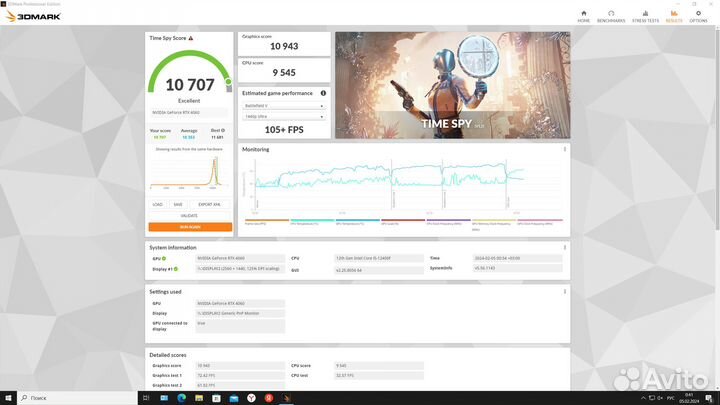
Task: Open the Stress Tests section
Action: (645, 17)
